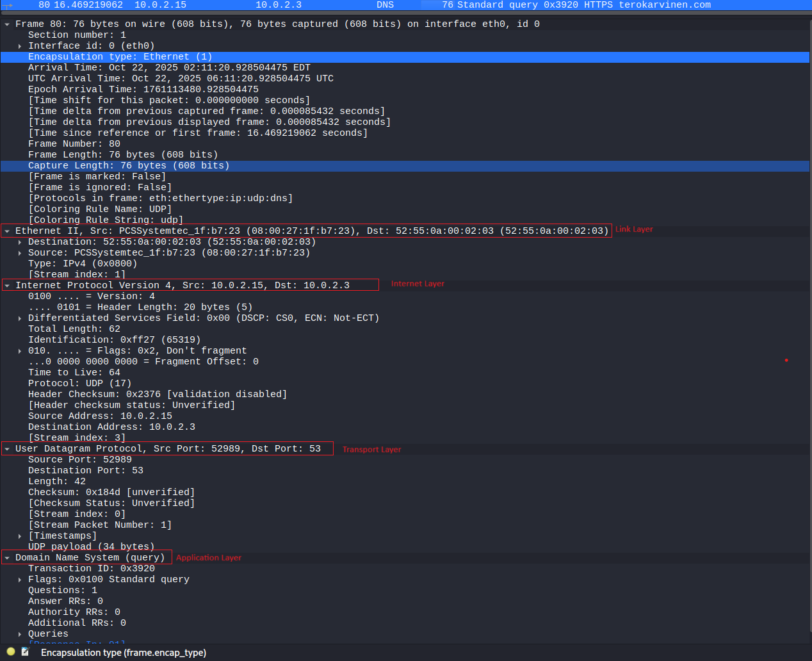This screenshot has height=661, width=812.
Task: Collapse the Frame 80 tree section
Action: pos(7,24)
